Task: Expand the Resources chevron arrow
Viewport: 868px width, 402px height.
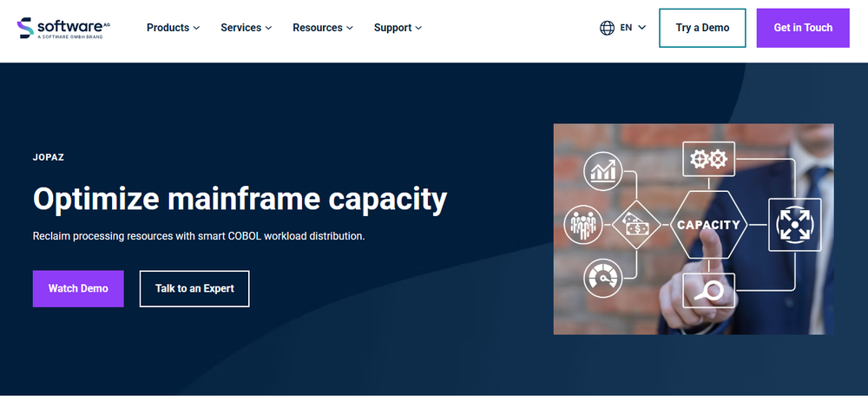Action: point(349,28)
